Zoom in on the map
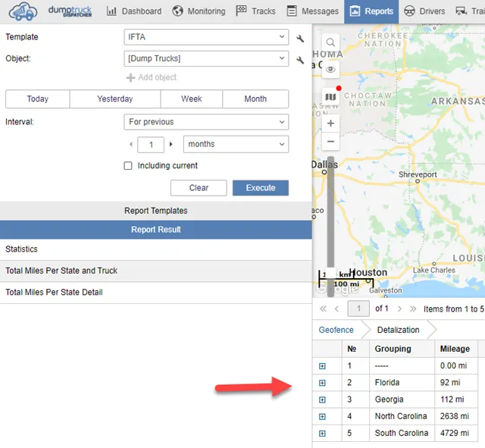The height and width of the screenshot is (448, 485). [x=330, y=123]
